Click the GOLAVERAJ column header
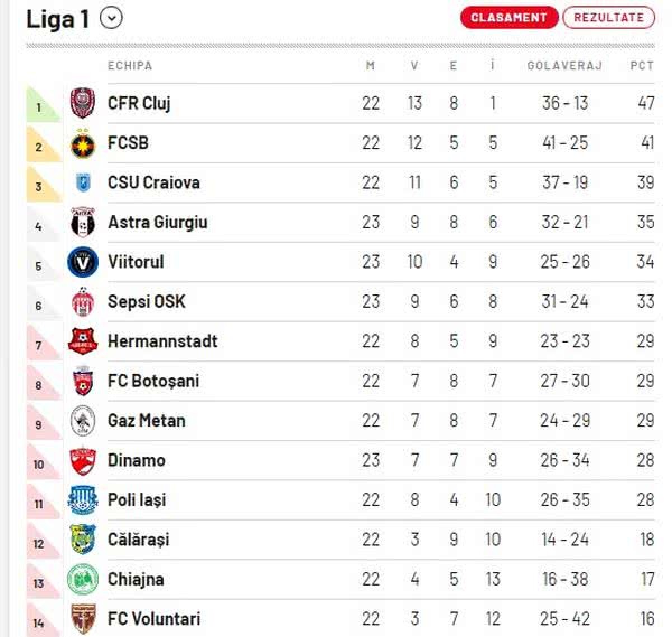The height and width of the screenshot is (637, 672). click(x=563, y=65)
